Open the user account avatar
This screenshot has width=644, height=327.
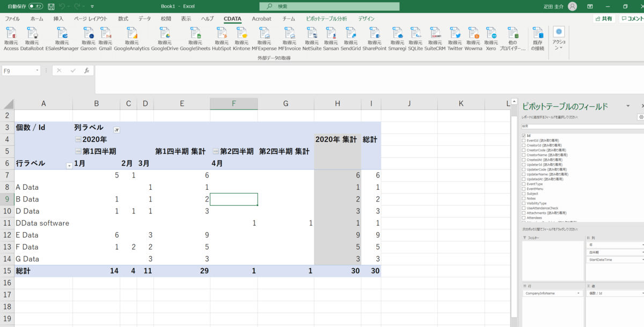tap(573, 6)
